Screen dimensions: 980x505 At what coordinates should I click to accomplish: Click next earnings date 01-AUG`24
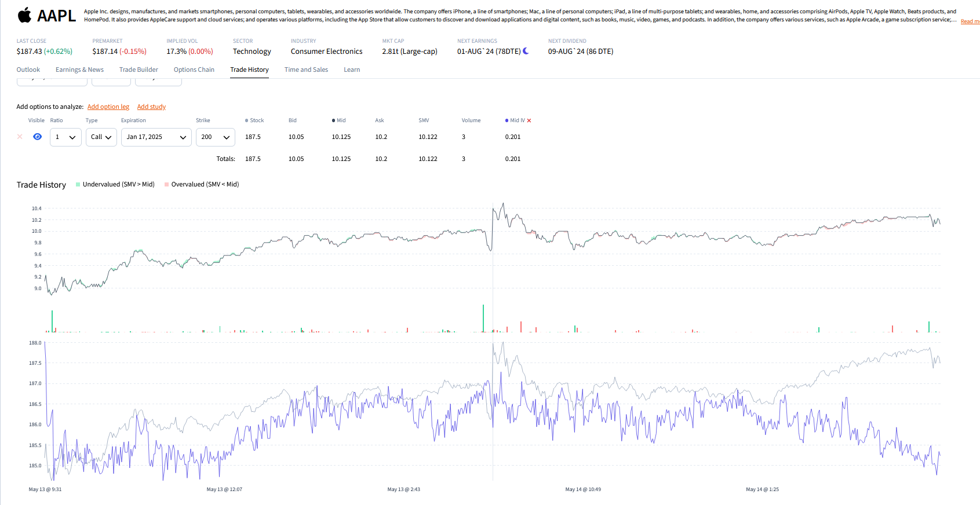pyautogui.click(x=475, y=52)
